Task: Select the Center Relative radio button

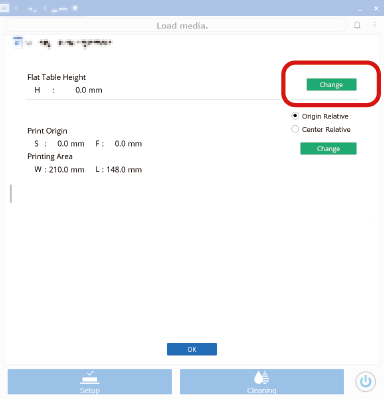Action: 295,129
